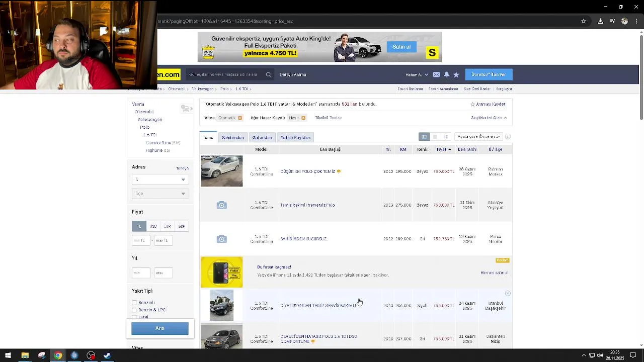Open the messages envelope icon
Viewport: 644px width, 362px height.
(x=436, y=74)
